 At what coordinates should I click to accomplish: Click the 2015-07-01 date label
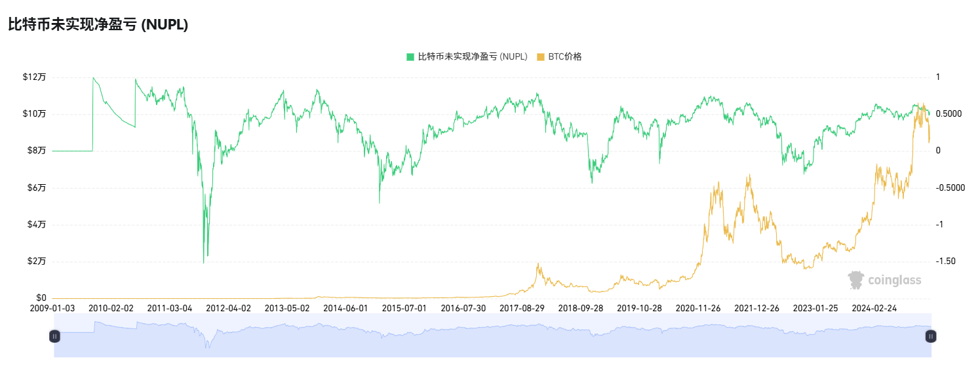[404, 308]
